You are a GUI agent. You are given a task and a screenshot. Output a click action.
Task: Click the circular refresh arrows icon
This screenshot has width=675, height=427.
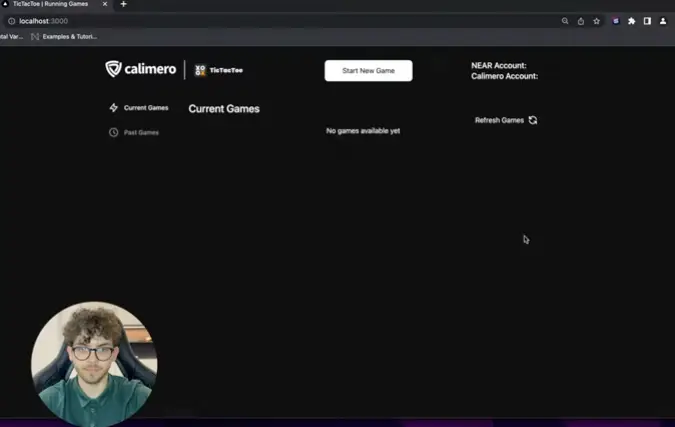[x=533, y=120]
